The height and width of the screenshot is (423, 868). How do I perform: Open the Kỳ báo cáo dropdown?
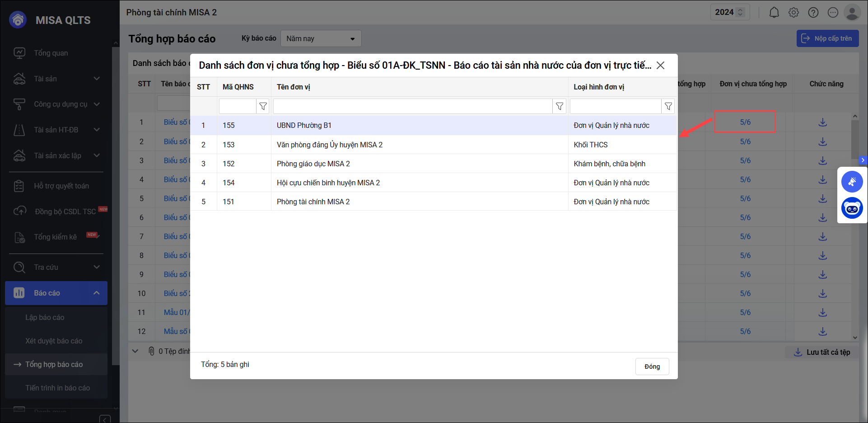pos(321,39)
